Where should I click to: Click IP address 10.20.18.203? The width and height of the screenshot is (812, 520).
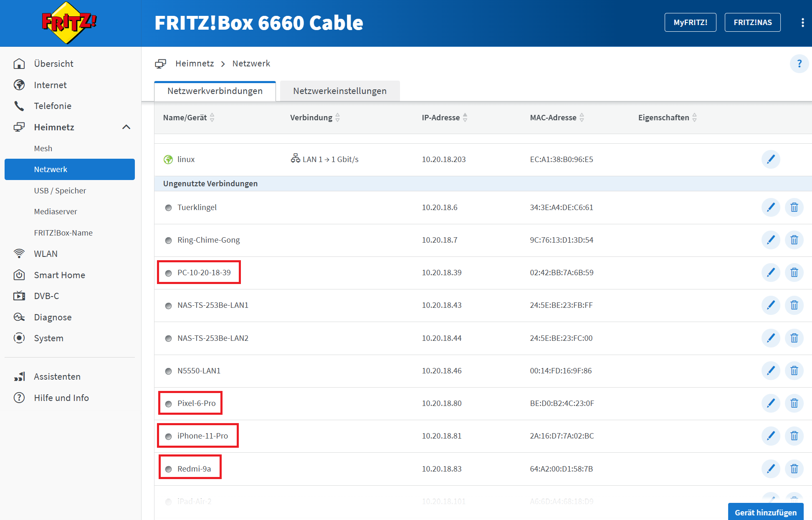coord(444,159)
